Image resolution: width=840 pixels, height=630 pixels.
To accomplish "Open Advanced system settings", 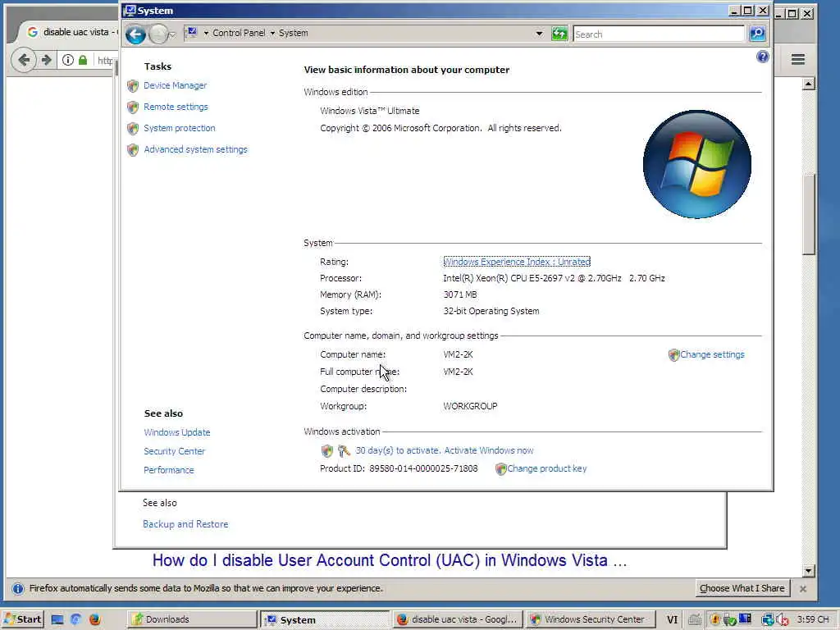I will coord(195,149).
